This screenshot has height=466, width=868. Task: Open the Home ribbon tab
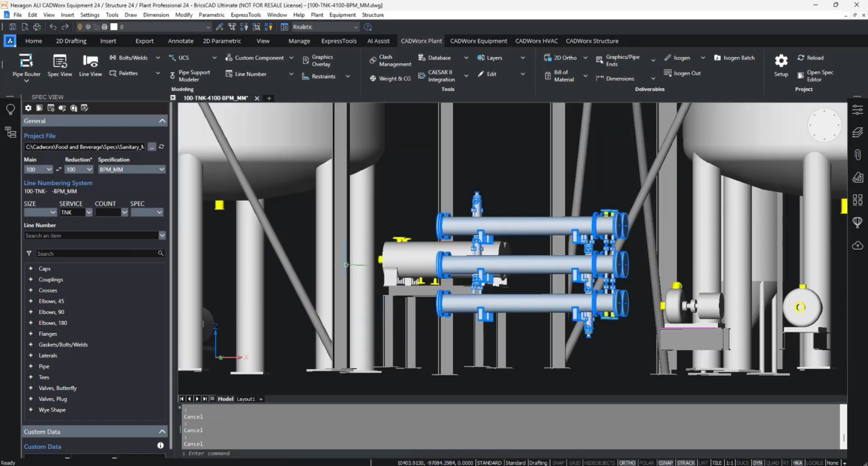click(x=33, y=41)
